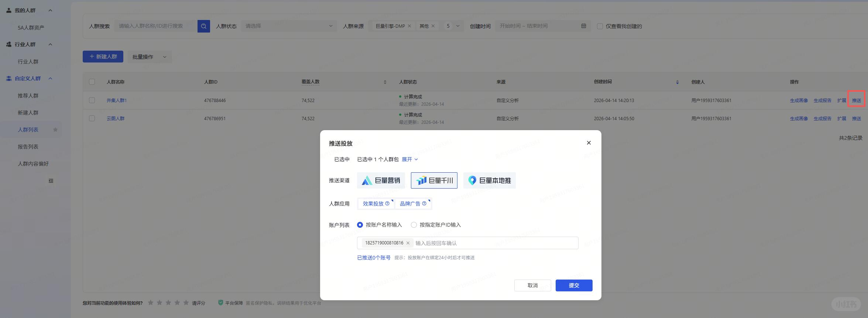Check the box for 云图人群 row
868x318 pixels.
click(92, 118)
